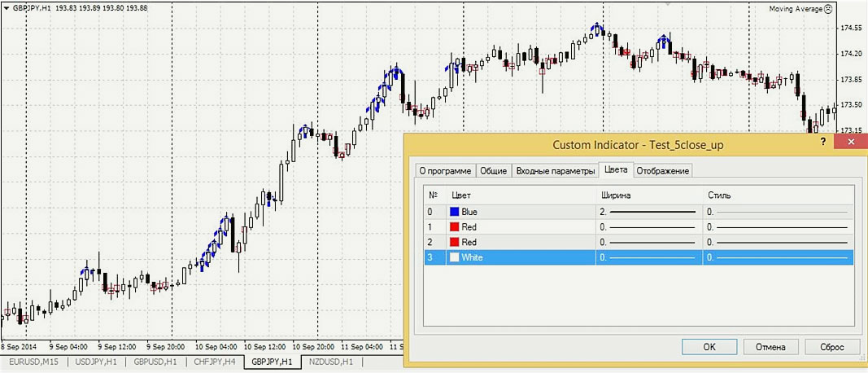Switch to the NZDUSD,H1 chart tab
Screen dimensions: 868x373
click(330, 361)
